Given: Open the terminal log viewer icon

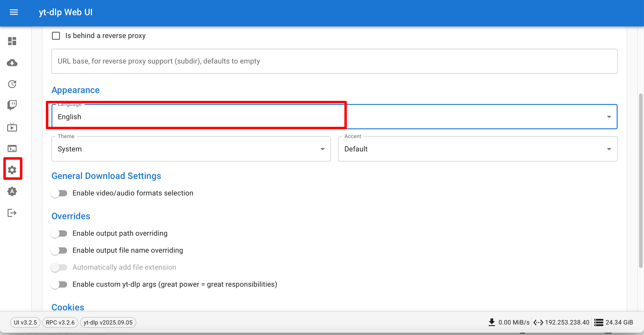Looking at the screenshot, I should pyautogui.click(x=12, y=149).
